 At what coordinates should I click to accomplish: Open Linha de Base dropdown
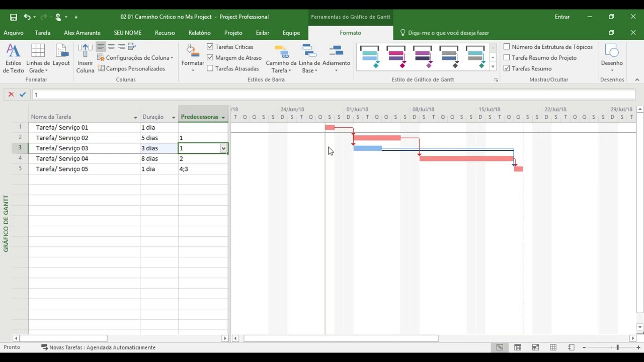tap(309, 59)
